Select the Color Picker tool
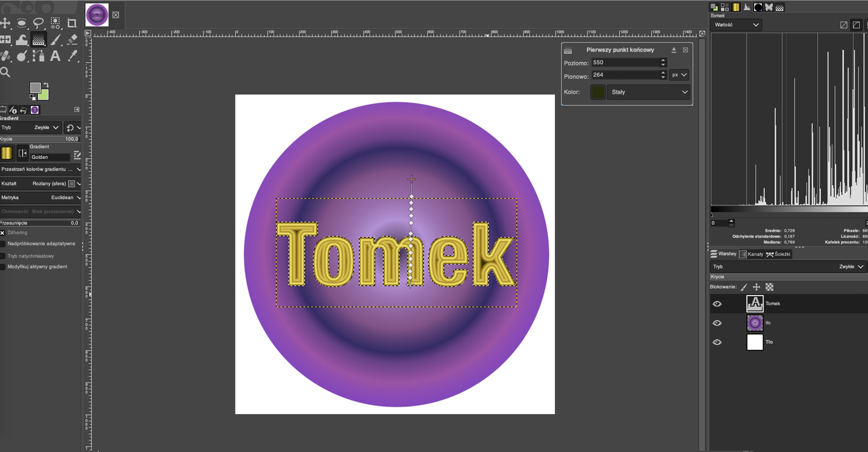868x452 pixels. (x=72, y=56)
